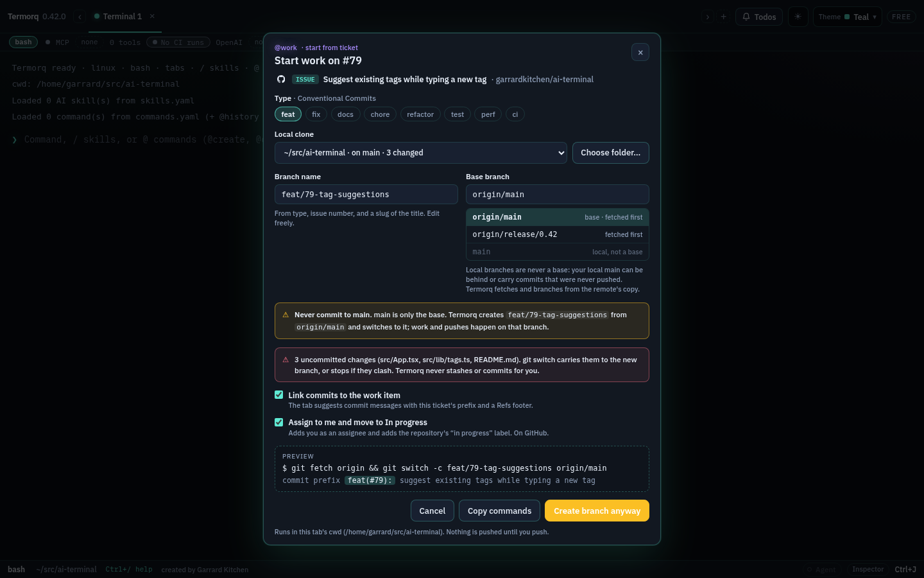The image size is (924, 578).
Task: Click Create branch anyway
Action: [597, 511]
